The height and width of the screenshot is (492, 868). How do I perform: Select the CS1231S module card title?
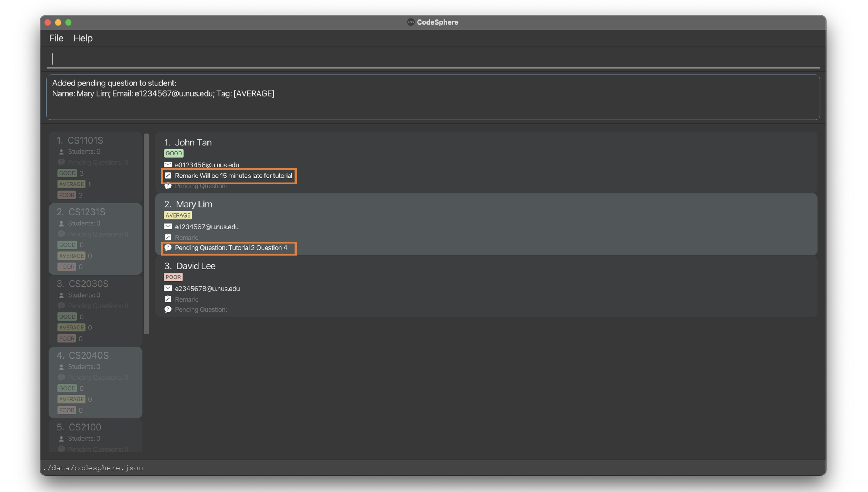pos(87,212)
